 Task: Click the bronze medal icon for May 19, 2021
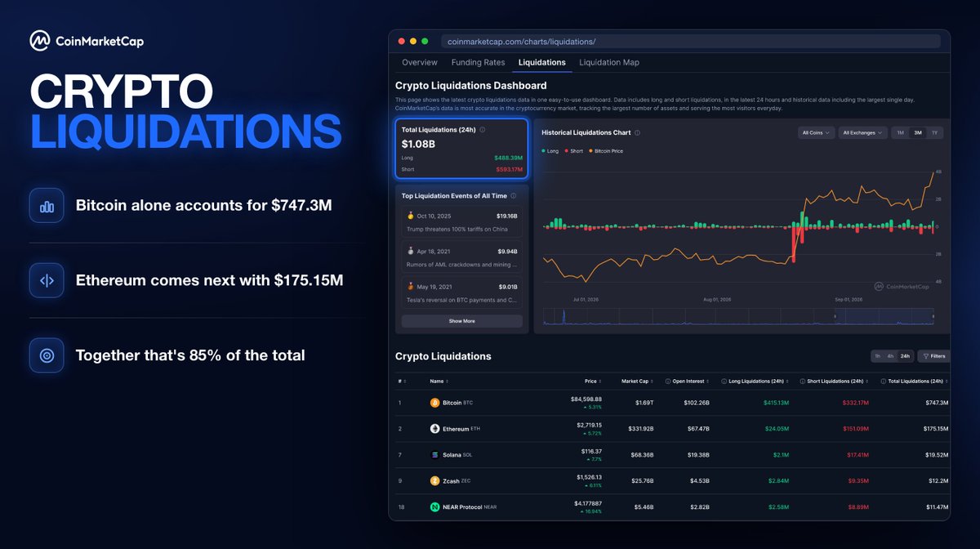(x=410, y=287)
